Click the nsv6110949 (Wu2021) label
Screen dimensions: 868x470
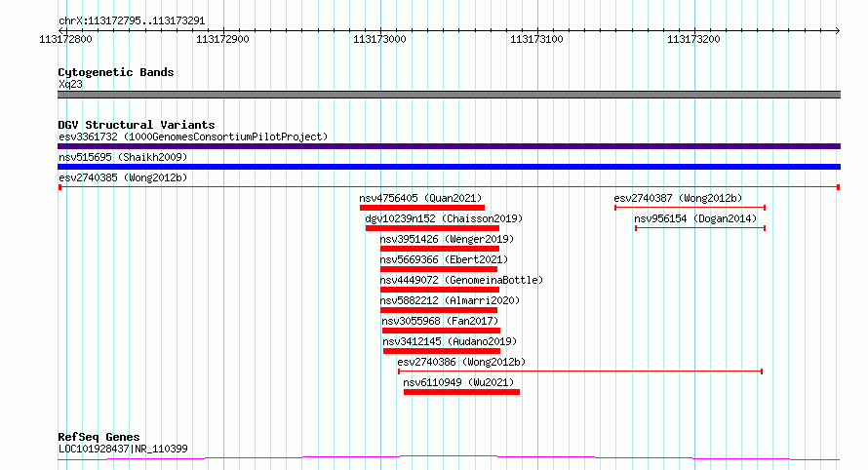point(458,382)
